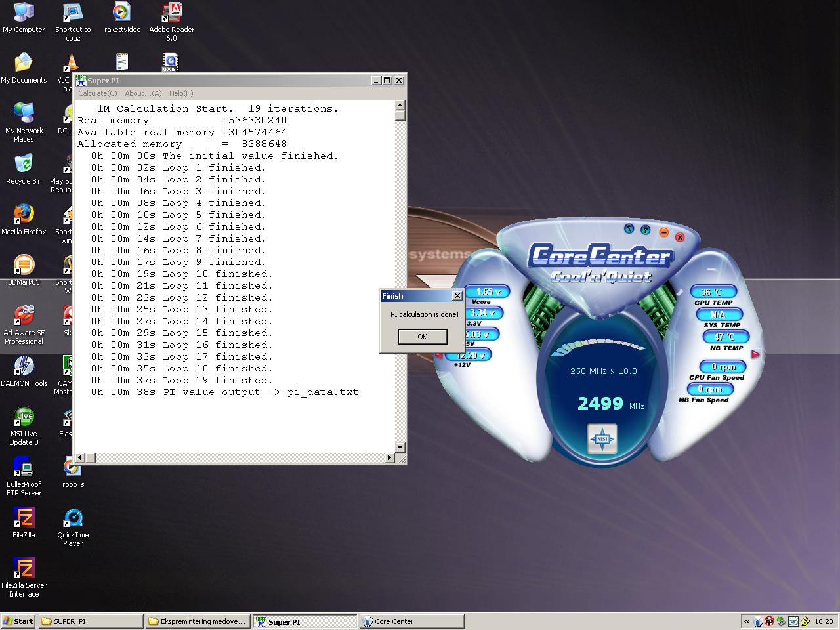Screen dimensions: 840x630
Task: Open the QuickTime MOVIE file desktop icon
Action: [170, 62]
